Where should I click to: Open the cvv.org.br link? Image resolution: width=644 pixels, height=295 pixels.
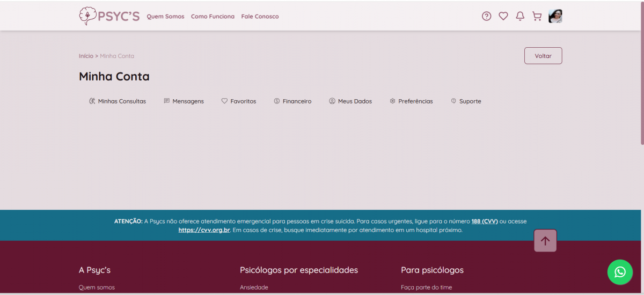(204, 230)
